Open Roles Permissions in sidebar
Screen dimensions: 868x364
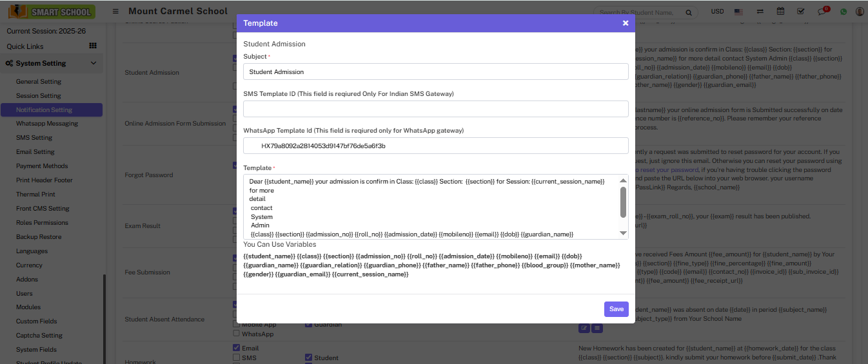click(x=42, y=223)
